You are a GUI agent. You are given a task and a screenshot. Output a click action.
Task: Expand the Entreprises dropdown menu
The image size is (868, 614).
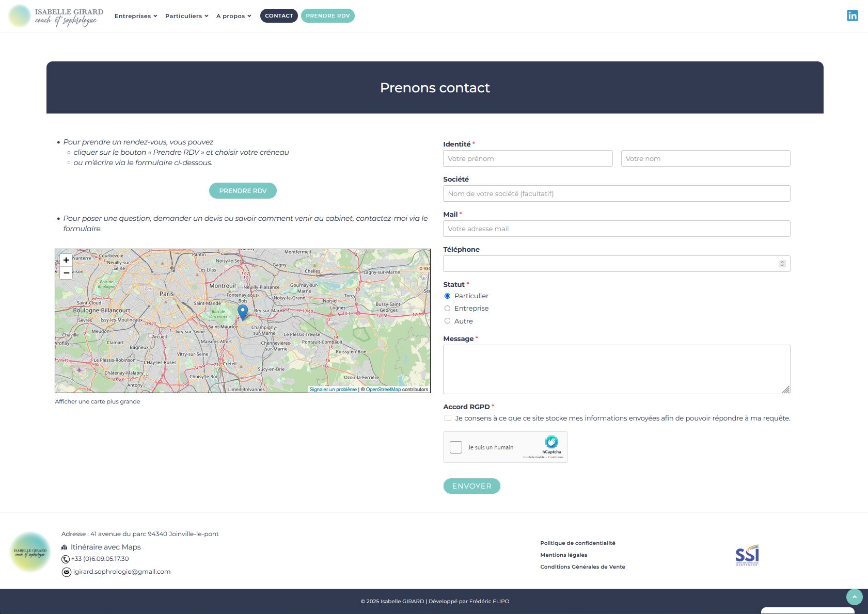[135, 16]
